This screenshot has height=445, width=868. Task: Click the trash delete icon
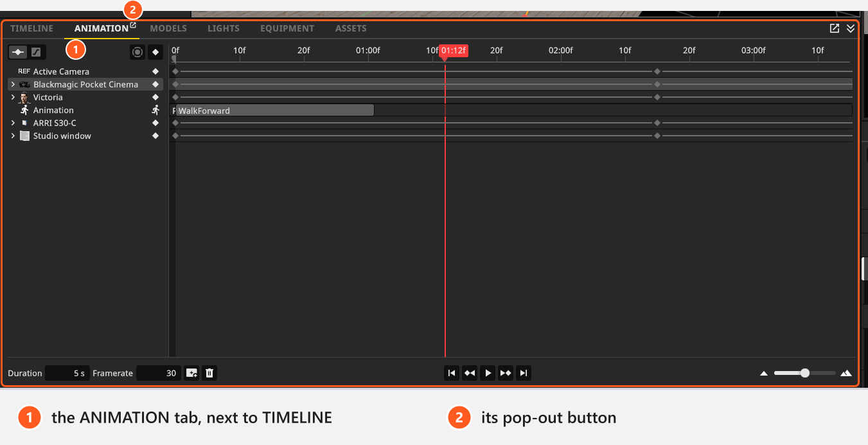[x=209, y=373]
